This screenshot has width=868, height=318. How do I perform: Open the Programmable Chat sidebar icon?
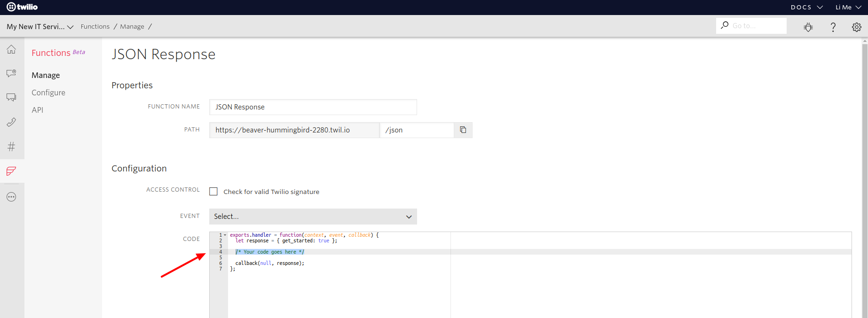(11, 73)
